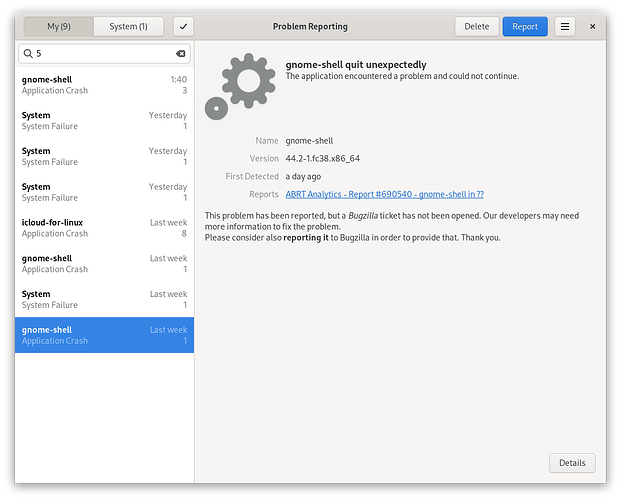This screenshot has height=500, width=620.
Task: Click count 3 on top gnome-shell row
Action: coord(184,91)
